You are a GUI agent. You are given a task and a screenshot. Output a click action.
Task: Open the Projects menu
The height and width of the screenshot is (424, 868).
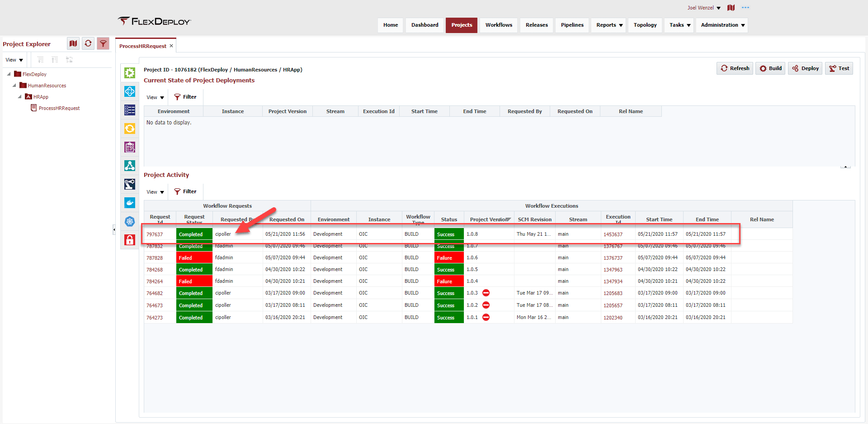[462, 25]
